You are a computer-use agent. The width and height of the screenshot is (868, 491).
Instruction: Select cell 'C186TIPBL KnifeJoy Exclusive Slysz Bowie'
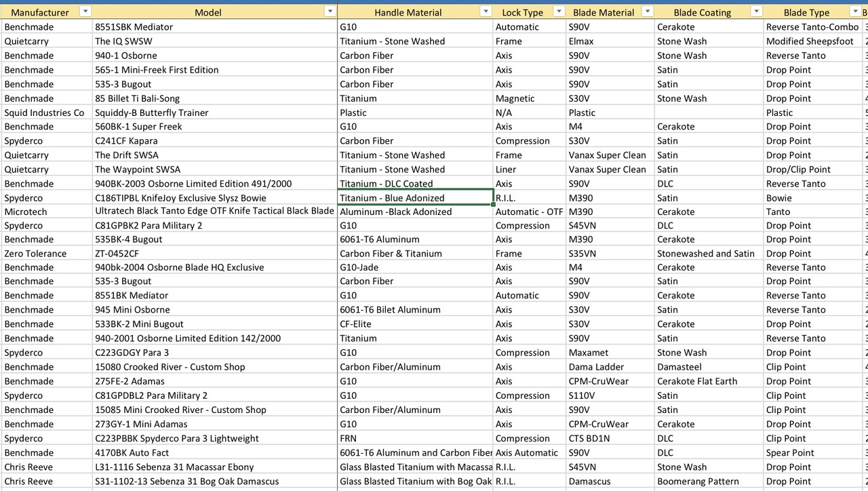tap(215, 198)
